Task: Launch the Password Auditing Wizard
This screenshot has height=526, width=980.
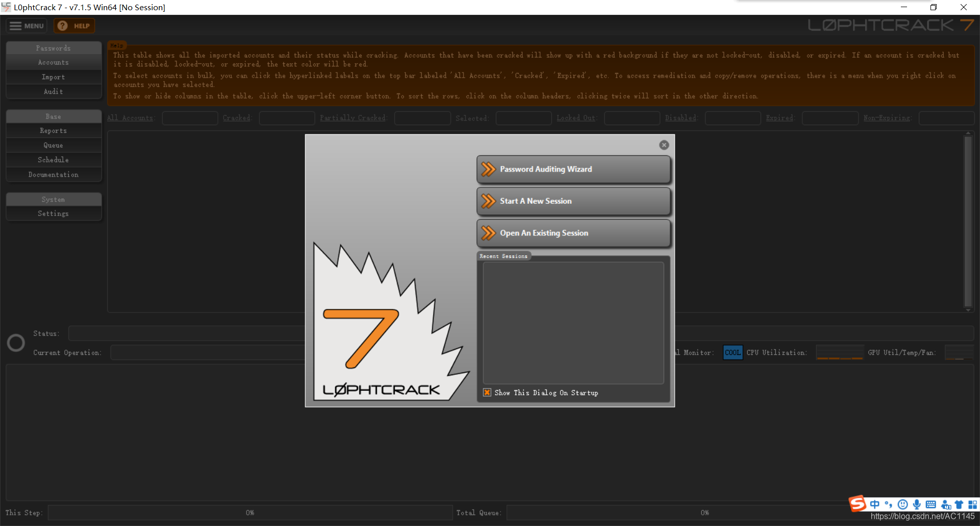Action: pos(573,169)
